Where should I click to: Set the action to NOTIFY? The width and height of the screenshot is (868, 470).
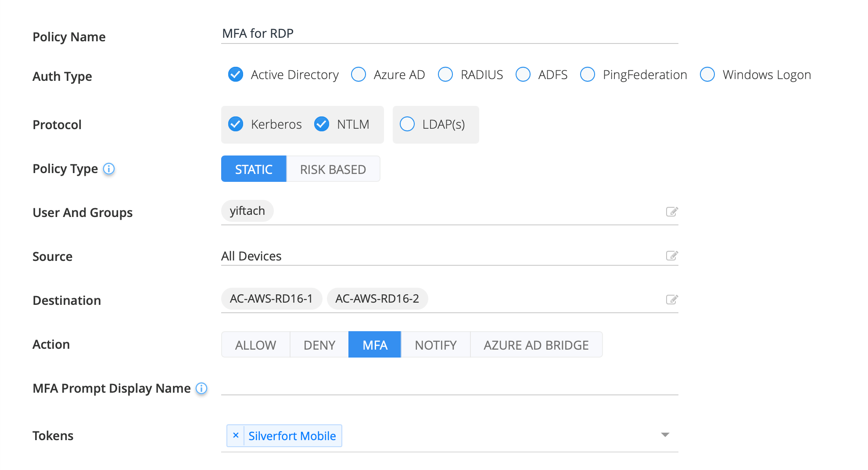pyautogui.click(x=435, y=345)
